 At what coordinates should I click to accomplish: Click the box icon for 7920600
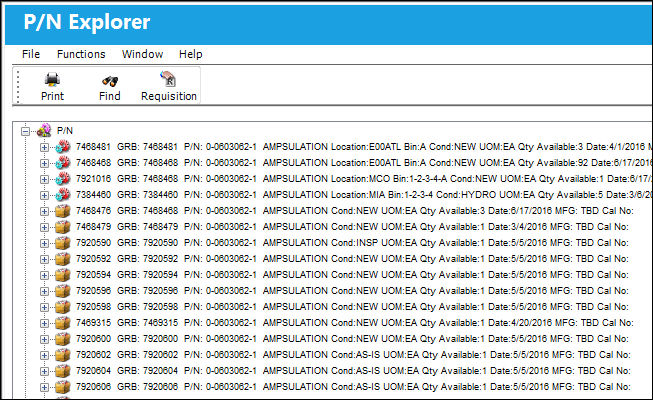[63, 339]
